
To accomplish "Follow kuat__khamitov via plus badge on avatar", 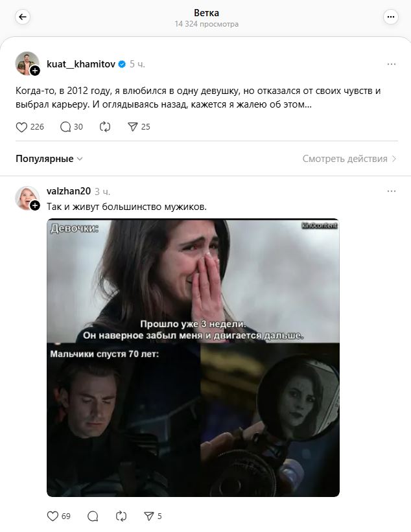I will pyautogui.click(x=35, y=71).
